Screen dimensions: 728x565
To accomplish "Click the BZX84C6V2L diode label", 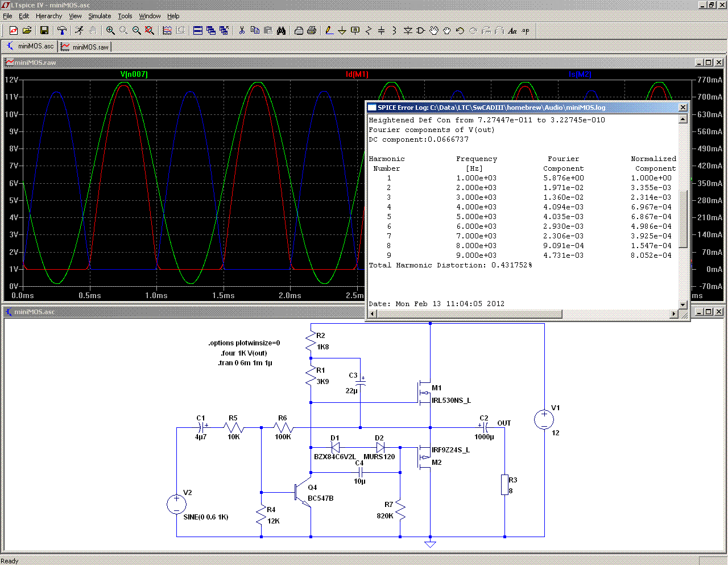I will [335, 457].
